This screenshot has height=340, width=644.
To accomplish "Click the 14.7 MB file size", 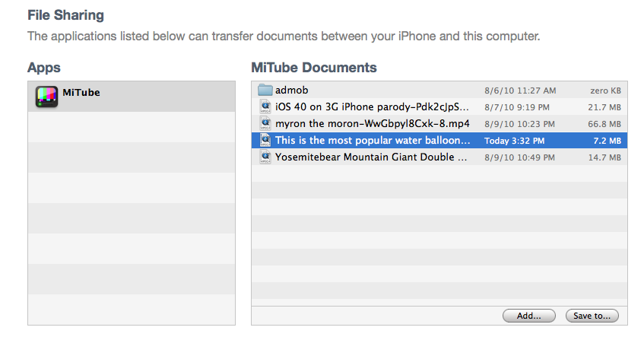I will coord(606,157).
